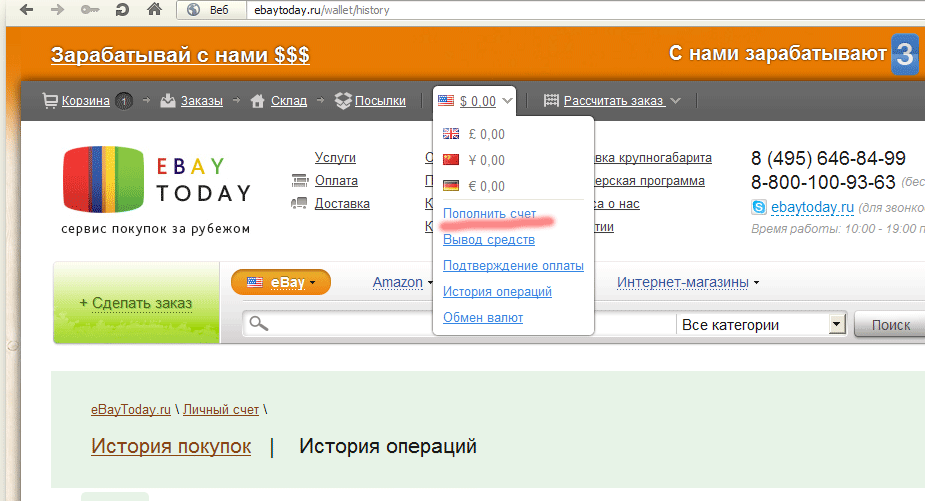Viewport: 925px width, 501px height.
Task: Click the German flag icon
Action: point(451,185)
